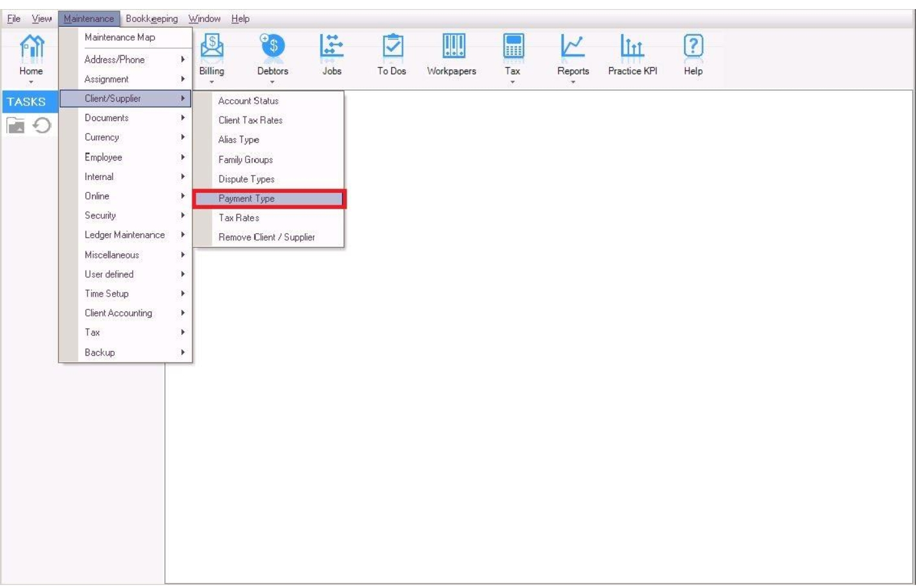Open Maintenance Map menu item
The height and width of the screenshot is (588, 916).
120,38
